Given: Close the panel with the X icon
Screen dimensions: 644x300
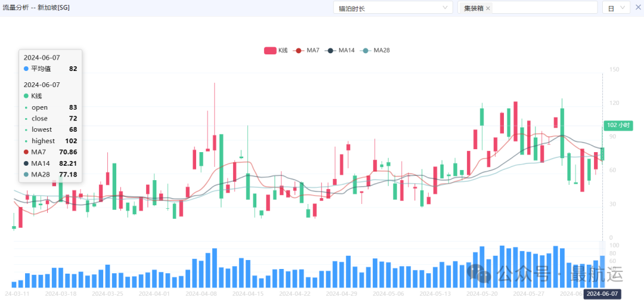Looking at the screenshot, I should 638,7.
